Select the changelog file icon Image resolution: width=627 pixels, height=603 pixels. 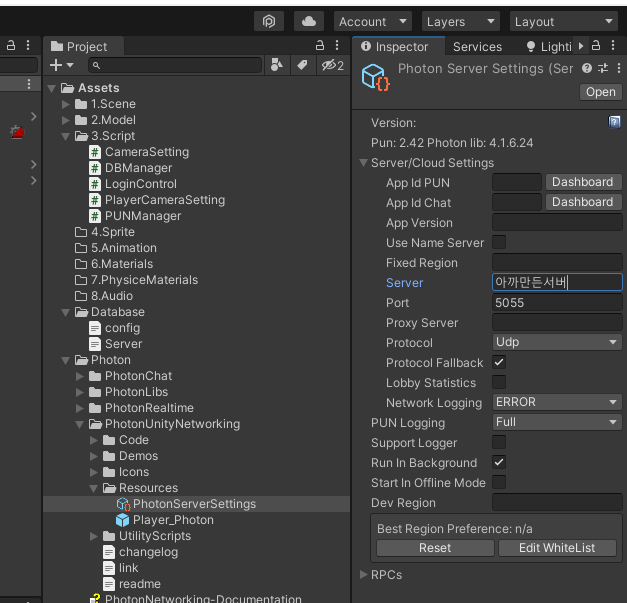point(109,552)
